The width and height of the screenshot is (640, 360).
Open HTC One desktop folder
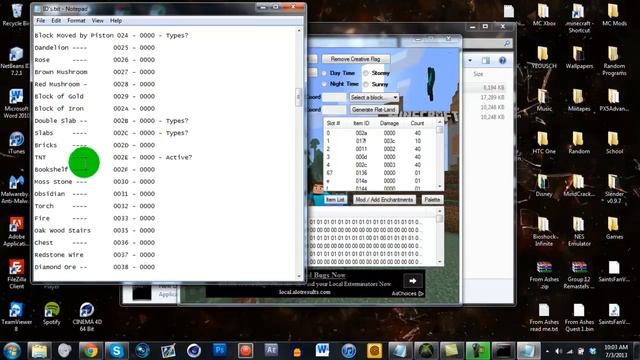544,143
